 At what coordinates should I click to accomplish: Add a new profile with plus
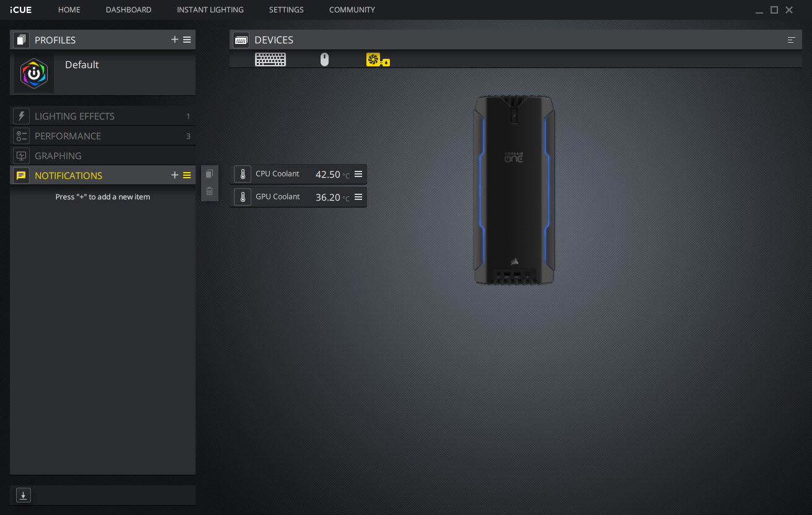[x=175, y=40]
